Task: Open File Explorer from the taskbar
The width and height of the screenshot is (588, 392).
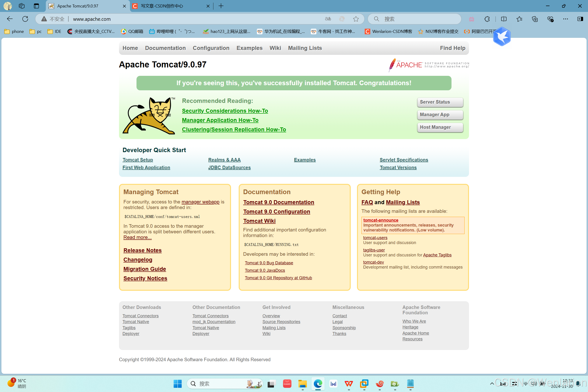Action: [x=302, y=384]
